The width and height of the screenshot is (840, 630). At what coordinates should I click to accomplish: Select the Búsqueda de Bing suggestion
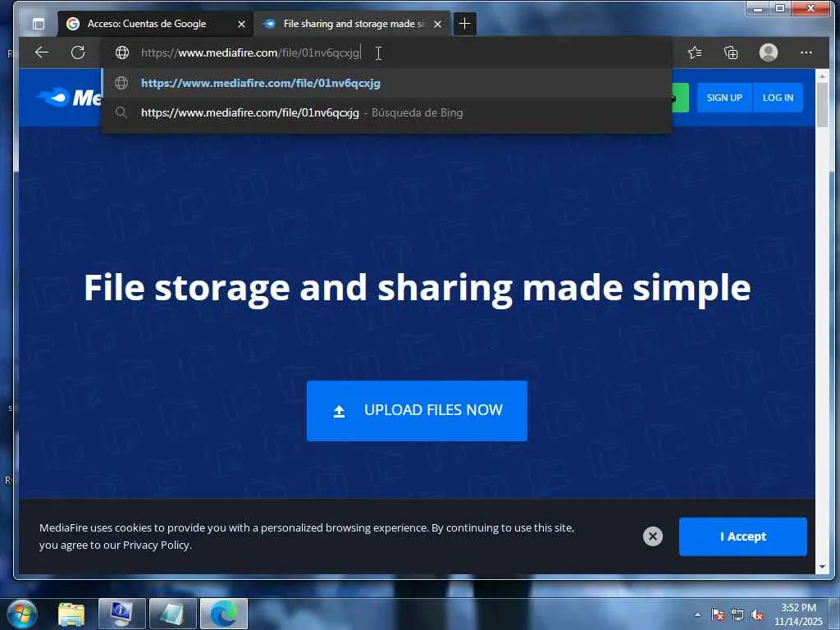(x=387, y=112)
